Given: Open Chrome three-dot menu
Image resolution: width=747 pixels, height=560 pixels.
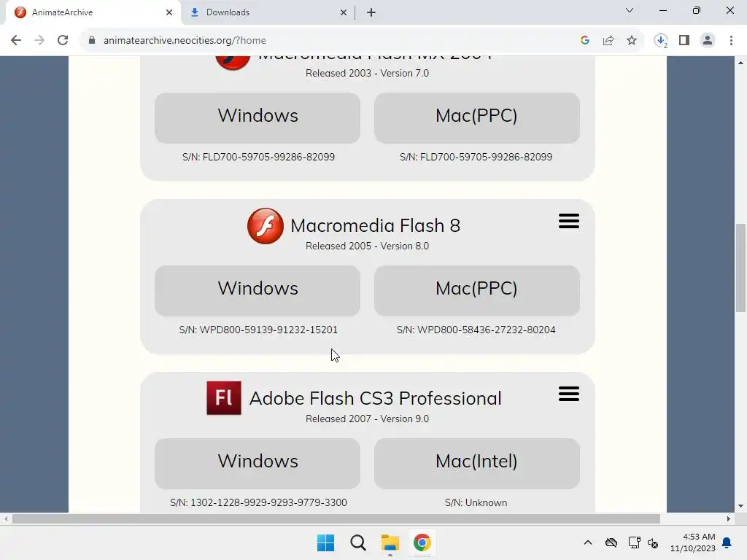Looking at the screenshot, I should [x=731, y=41].
